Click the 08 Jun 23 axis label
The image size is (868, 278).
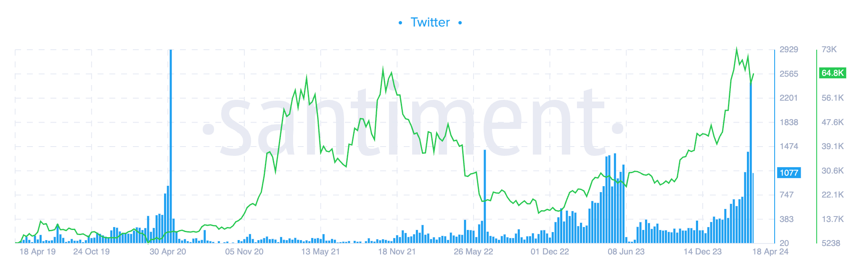pyautogui.click(x=626, y=252)
